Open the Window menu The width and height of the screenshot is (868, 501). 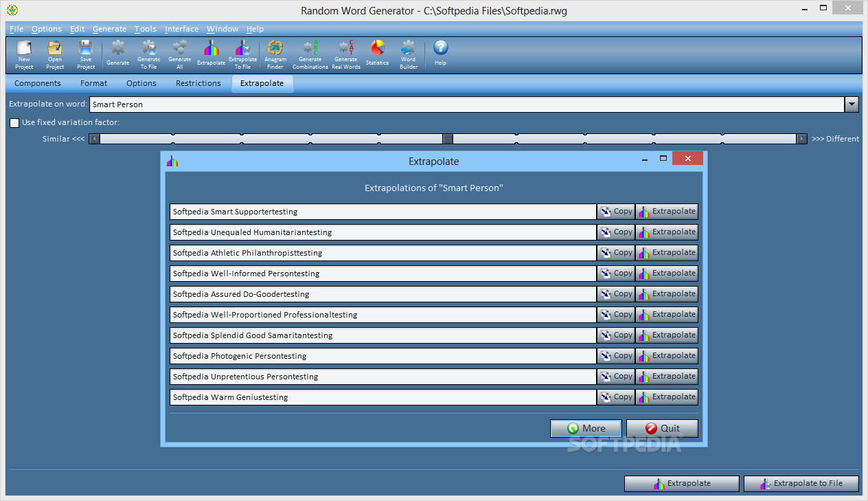(222, 29)
